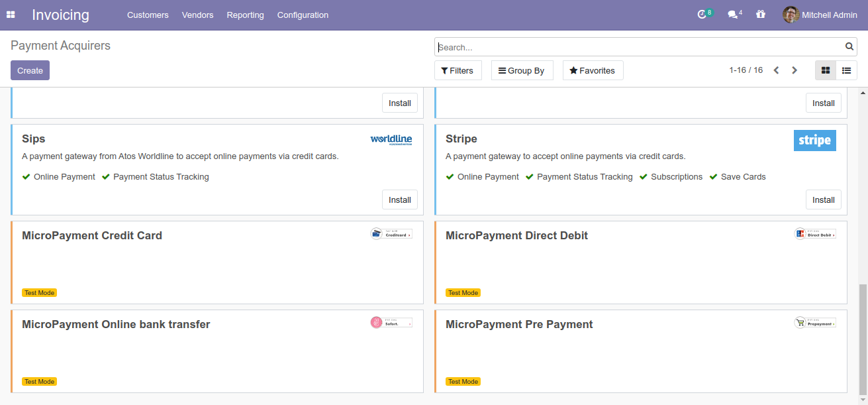Viewport: 868px width, 405px height.
Task: Click Stripe Subscriptions feature
Action: tap(671, 177)
